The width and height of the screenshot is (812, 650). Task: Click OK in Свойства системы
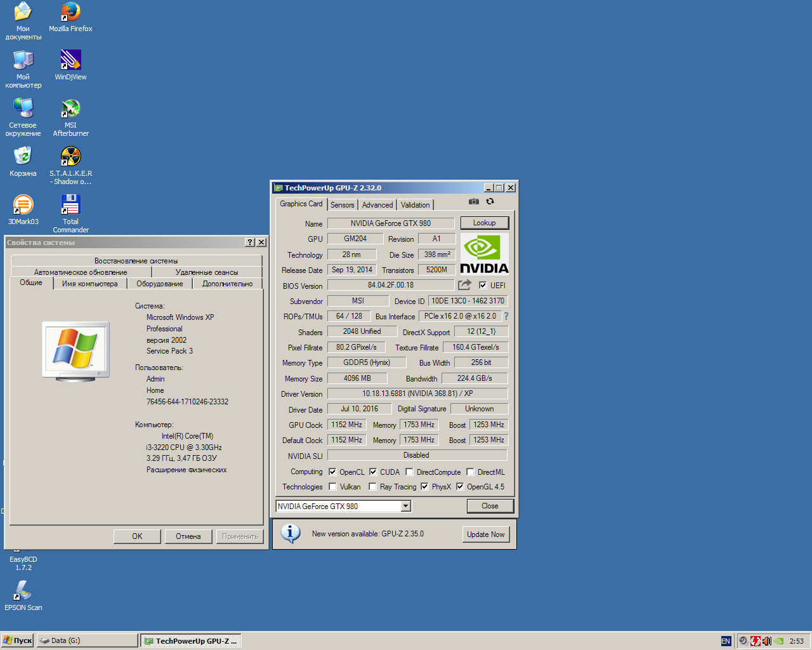click(137, 536)
